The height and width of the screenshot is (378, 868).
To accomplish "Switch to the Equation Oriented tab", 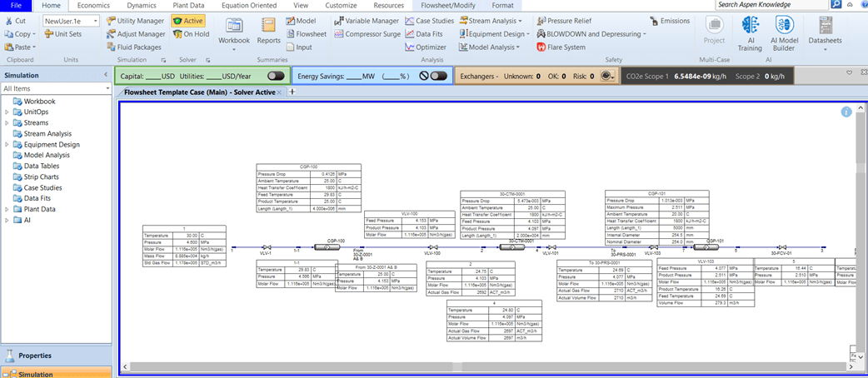I will click(248, 6).
